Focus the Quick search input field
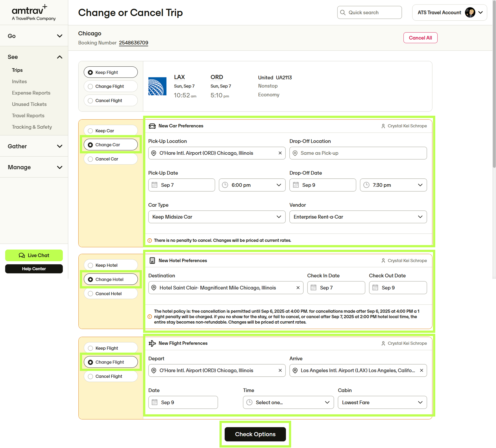The image size is (496, 448). click(370, 12)
